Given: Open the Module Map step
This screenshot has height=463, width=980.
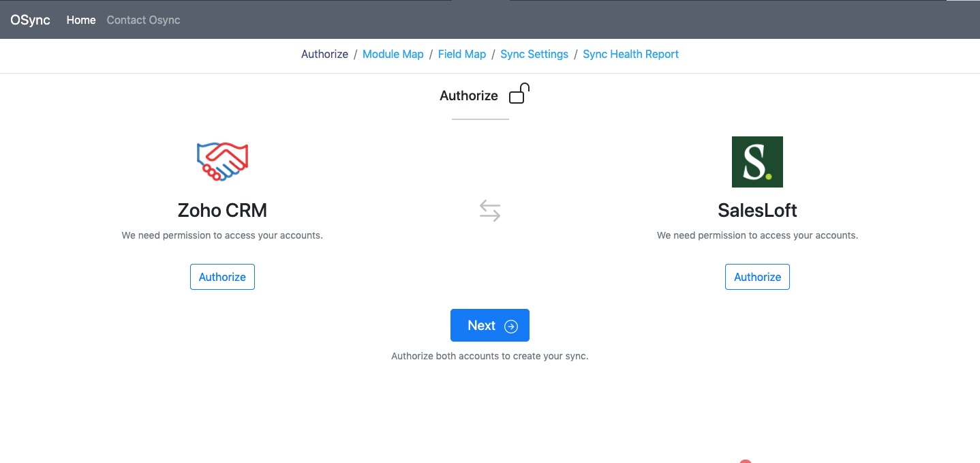Looking at the screenshot, I should (393, 54).
